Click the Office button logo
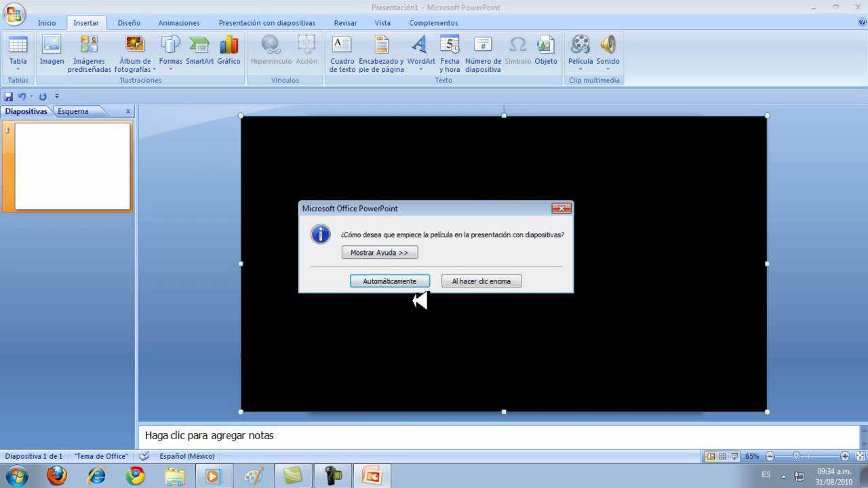The image size is (868, 488). click(x=14, y=14)
